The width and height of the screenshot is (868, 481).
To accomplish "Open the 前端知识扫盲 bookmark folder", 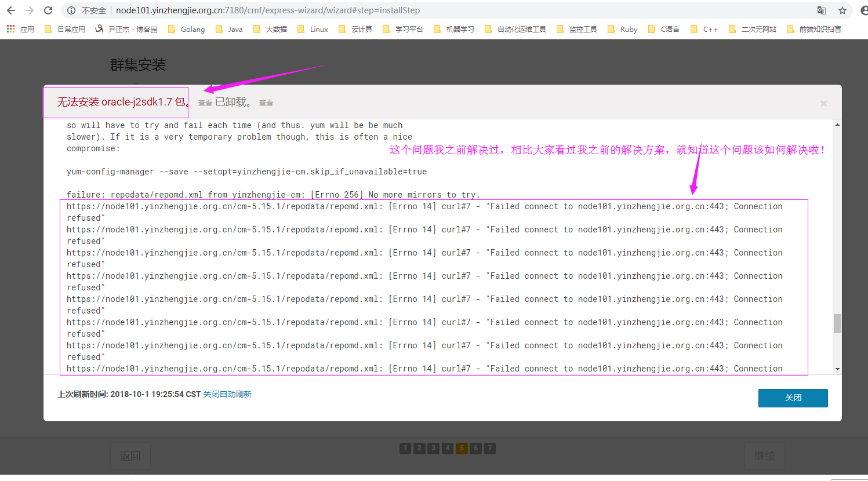I will coord(814,29).
